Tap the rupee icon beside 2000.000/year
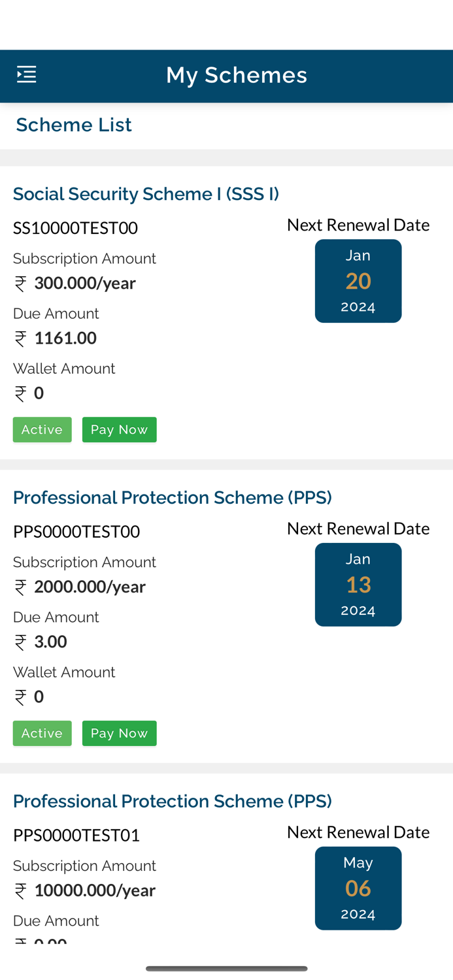 21,587
